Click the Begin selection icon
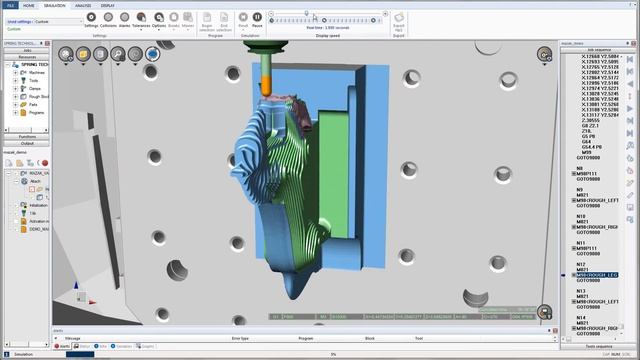 [x=207, y=17]
